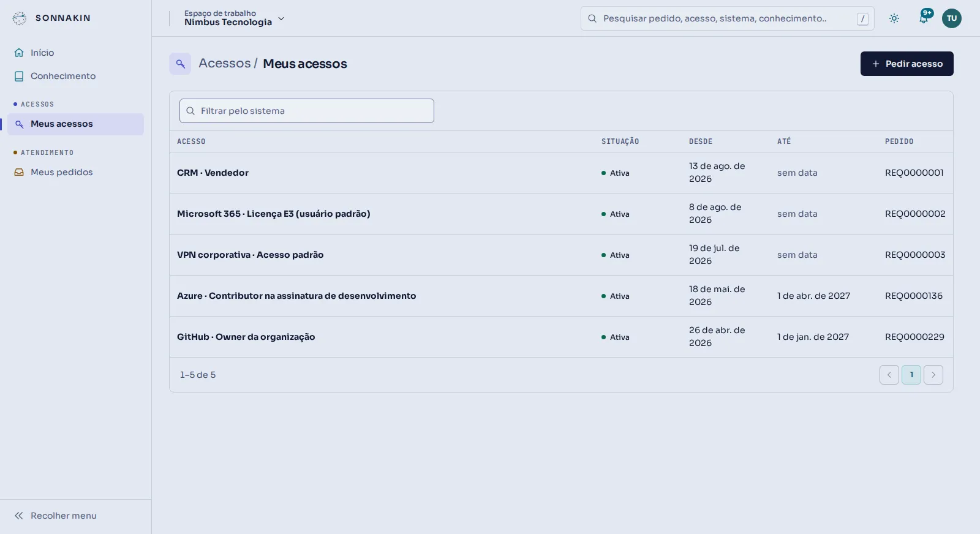Open Conhecimento in the sidebar

(75, 76)
